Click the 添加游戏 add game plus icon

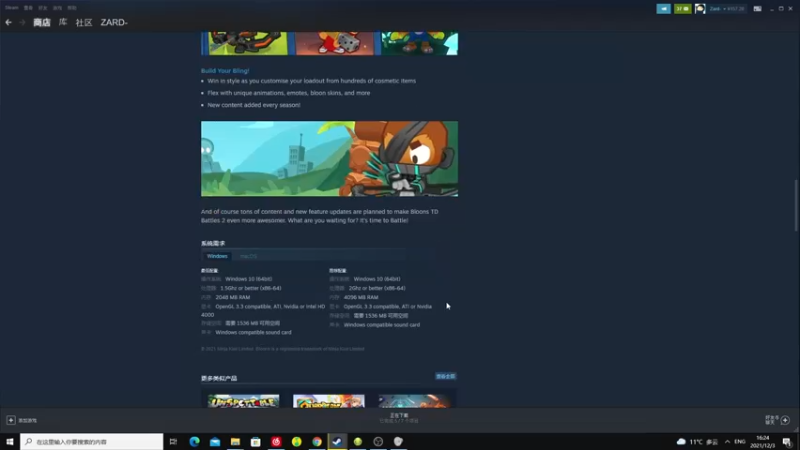click(11, 420)
